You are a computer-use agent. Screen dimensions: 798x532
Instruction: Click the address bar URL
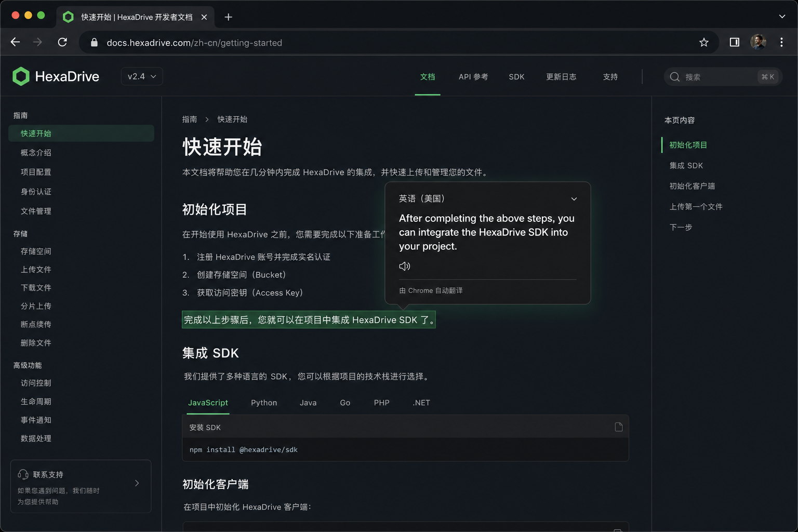pyautogui.click(x=194, y=43)
